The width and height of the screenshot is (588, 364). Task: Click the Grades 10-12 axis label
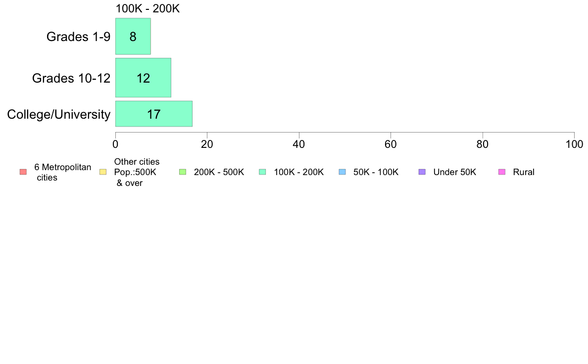pos(71,78)
